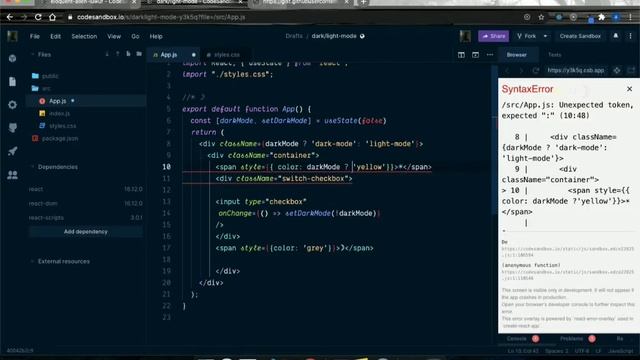The height and width of the screenshot is (360, 640).
Task: Click the preview URL field
Action: click(x=576, y=71)
